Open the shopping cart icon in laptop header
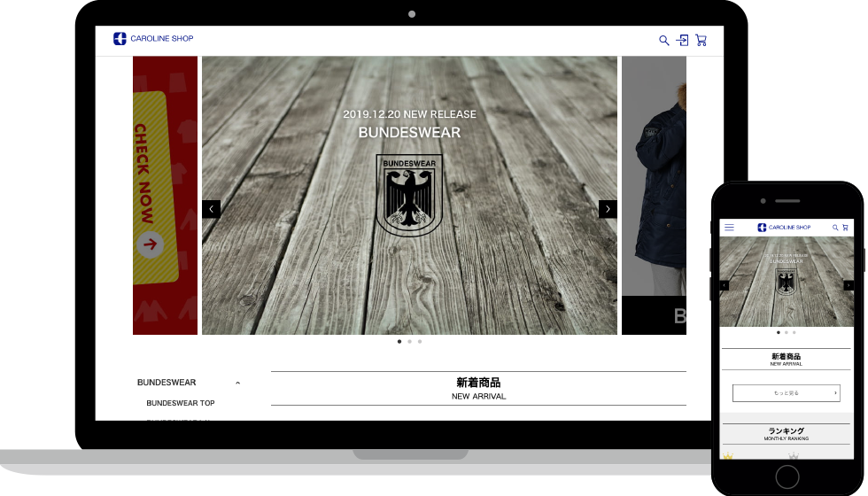 tap(701, 40)
